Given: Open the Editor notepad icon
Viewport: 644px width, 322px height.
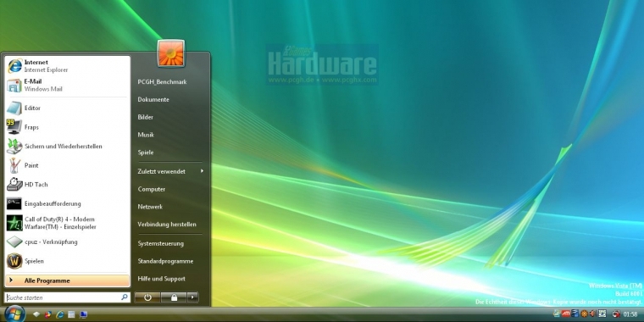Looking at the screenshot, I should (x=14, y=108).
